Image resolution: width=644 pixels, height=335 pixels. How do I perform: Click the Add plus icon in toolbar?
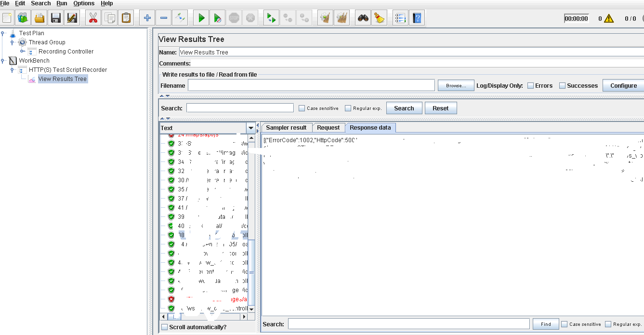pyautogui.click(x=147, y=18)
